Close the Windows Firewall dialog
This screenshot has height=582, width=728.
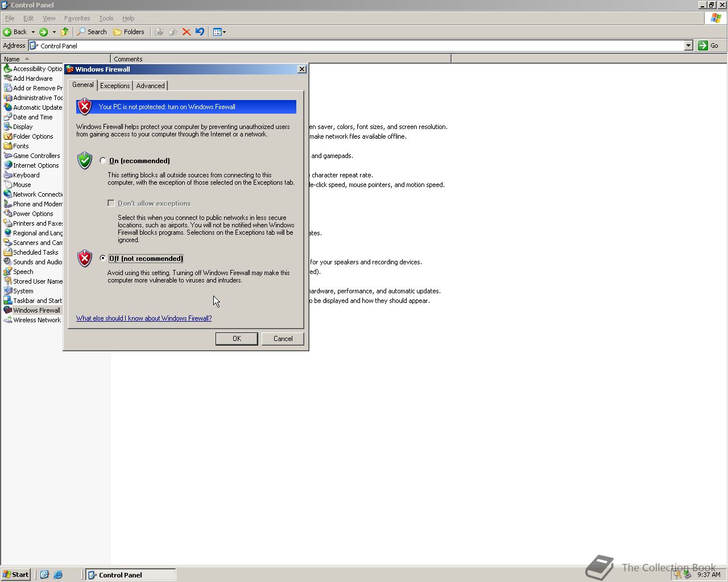[302, 69]
